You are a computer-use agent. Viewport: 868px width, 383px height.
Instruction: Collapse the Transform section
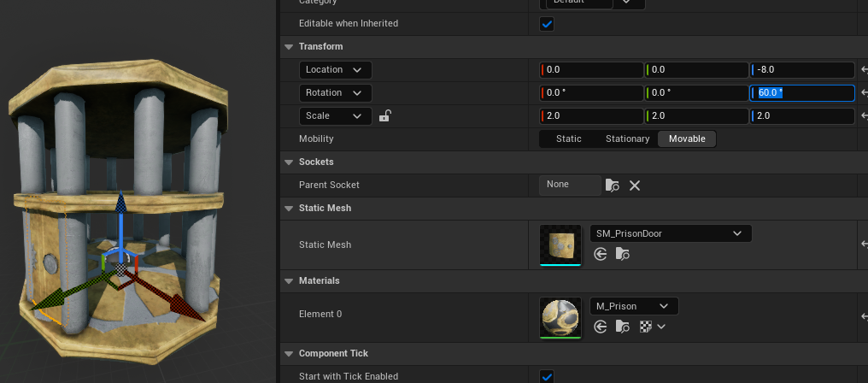coord(289,46)
